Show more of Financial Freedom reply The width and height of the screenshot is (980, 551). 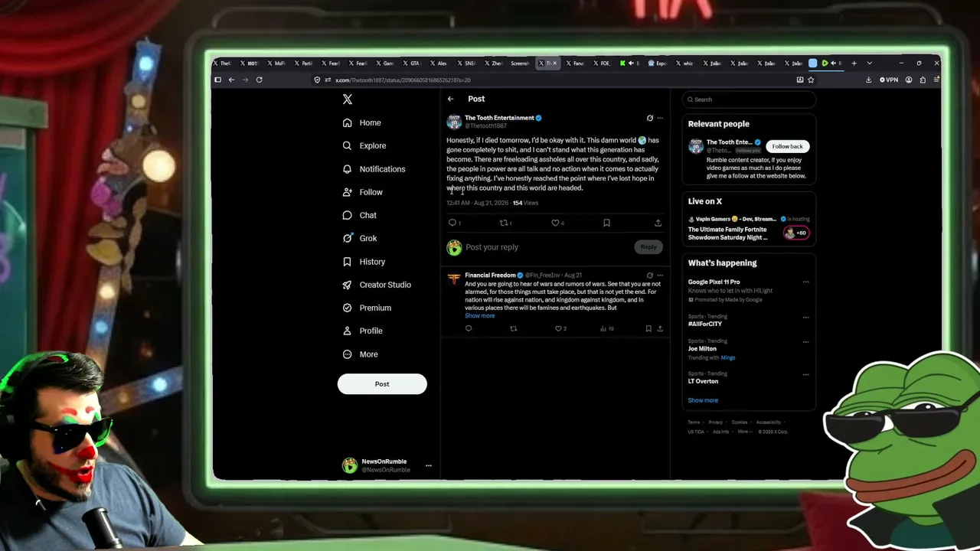click(x=480, y=316)
